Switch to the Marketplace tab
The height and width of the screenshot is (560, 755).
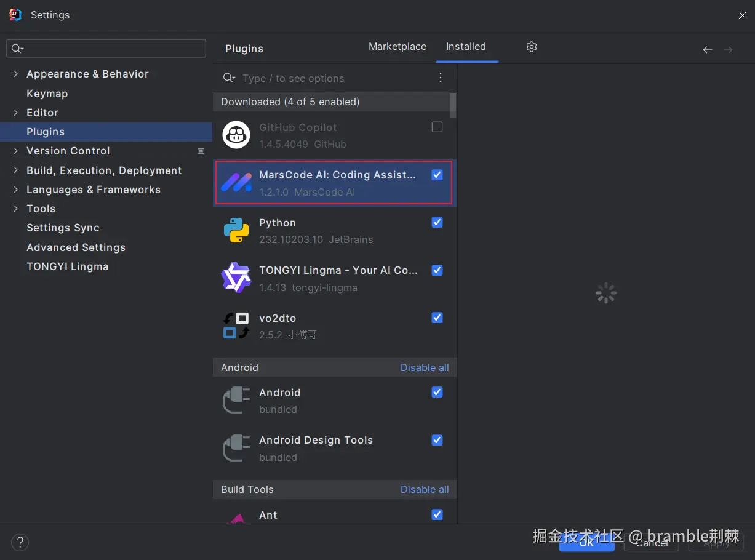pyautogui.click(x=397, y=47)
